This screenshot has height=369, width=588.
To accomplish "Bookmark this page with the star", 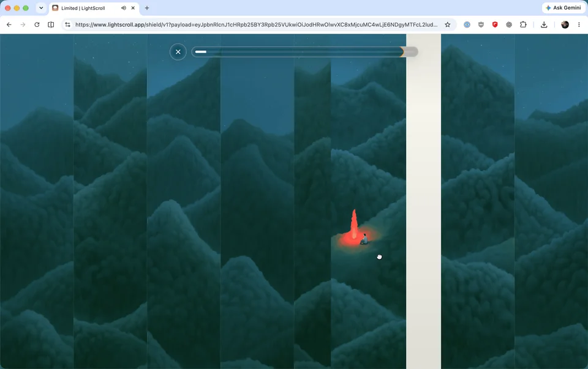I will tap(447, 24).
